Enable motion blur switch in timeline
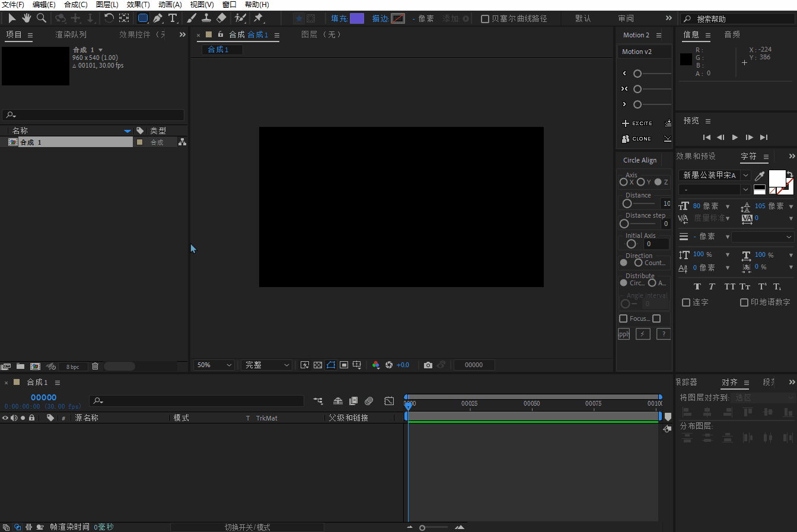This screenshot has height=532, width=797. (369, 402)
